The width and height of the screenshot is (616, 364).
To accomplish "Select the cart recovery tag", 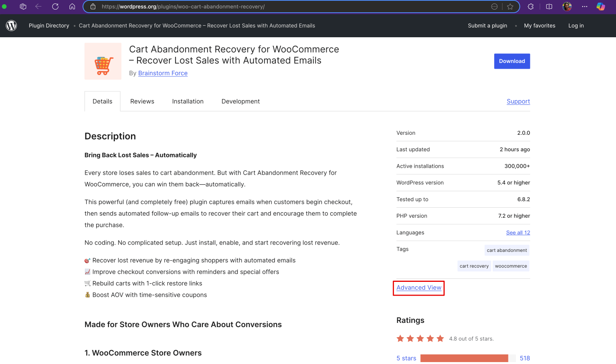I will click(474, 266).
